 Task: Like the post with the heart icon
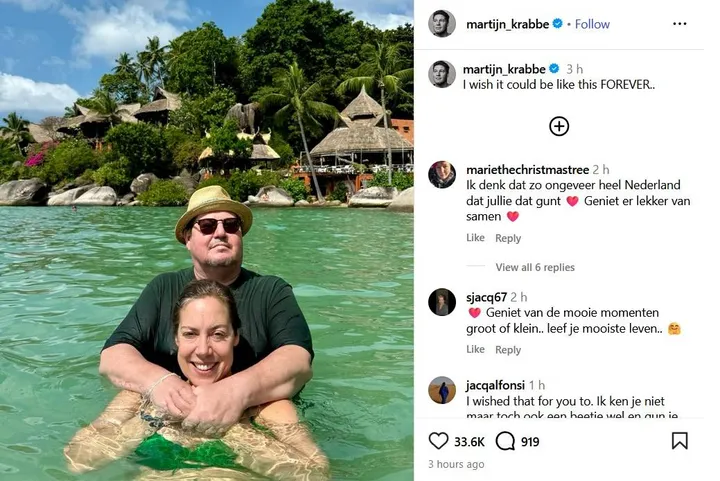point(438,441)
